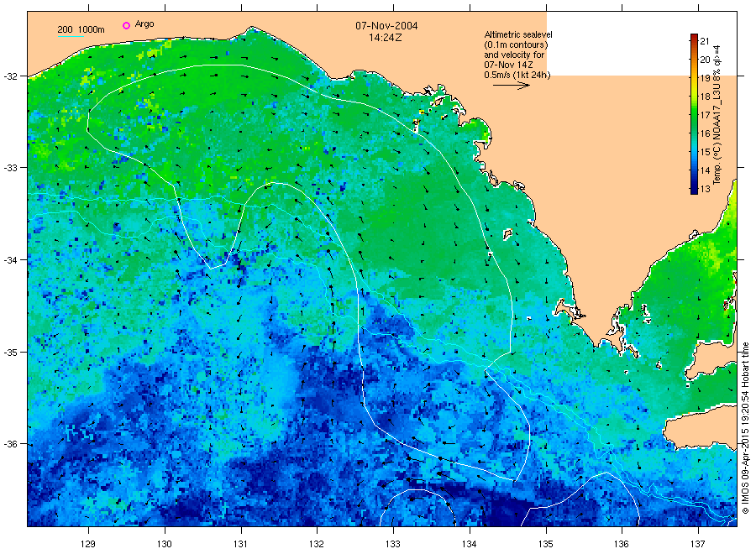This screenshot has height=554, width=756.
Task: Click the '131' longitude axis label
Action: [x=240, y=544]
